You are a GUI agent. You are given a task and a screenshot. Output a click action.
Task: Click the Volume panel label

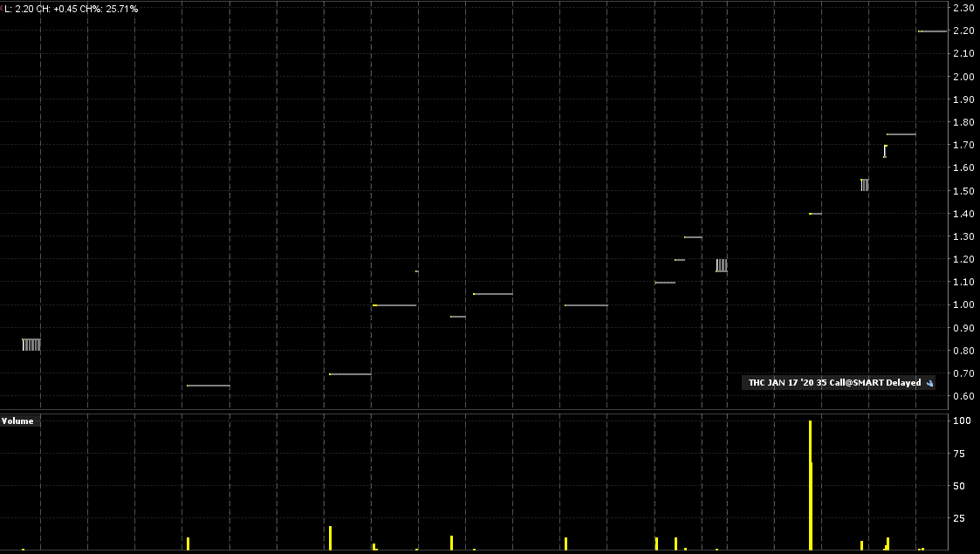click(17, 421)
